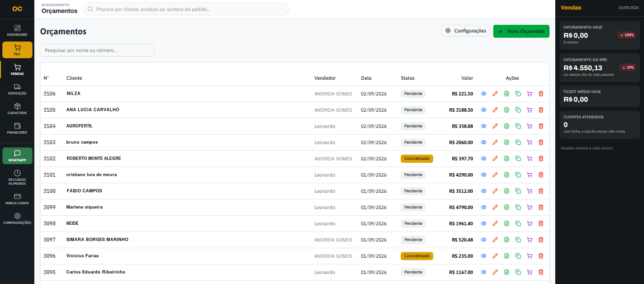Open the WhatsApp section
Viewport: 644px width, 284px height.
(17, 156)
